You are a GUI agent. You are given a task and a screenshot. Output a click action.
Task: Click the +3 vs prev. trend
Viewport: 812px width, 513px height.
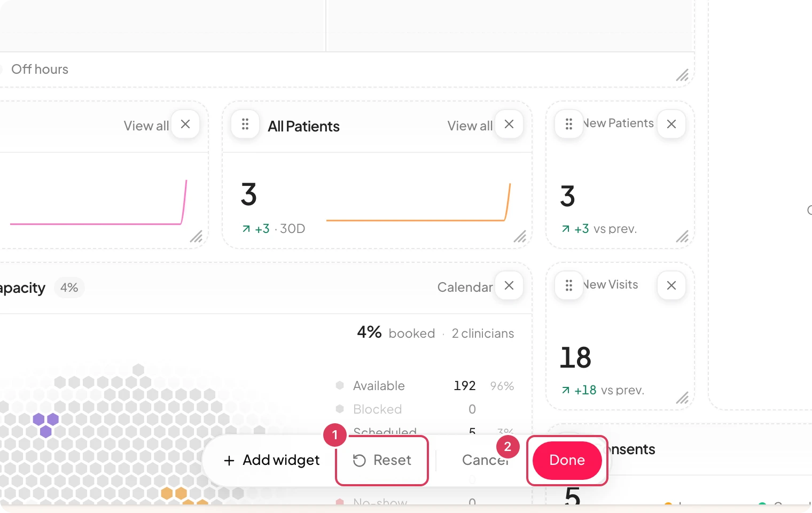pyautogui.click(x=599, y=229)
